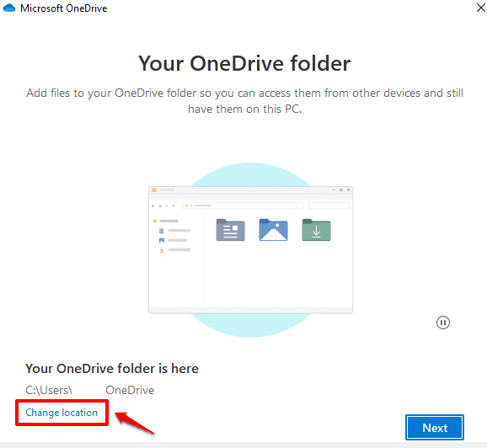Click the C:\Users\ OneDrive folder path text
The image size is (487, 448).
click(89, 390)
